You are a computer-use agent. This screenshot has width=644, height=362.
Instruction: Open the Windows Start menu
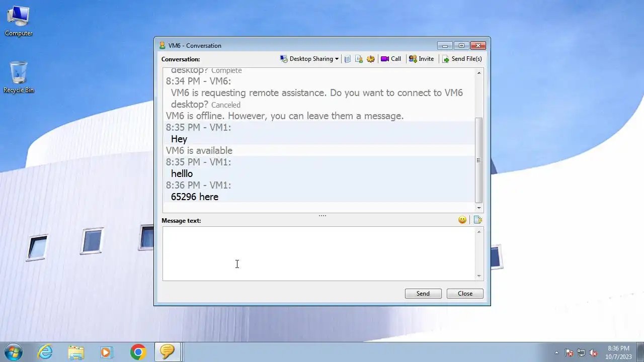pyautogui.click(x=14, y=352)
